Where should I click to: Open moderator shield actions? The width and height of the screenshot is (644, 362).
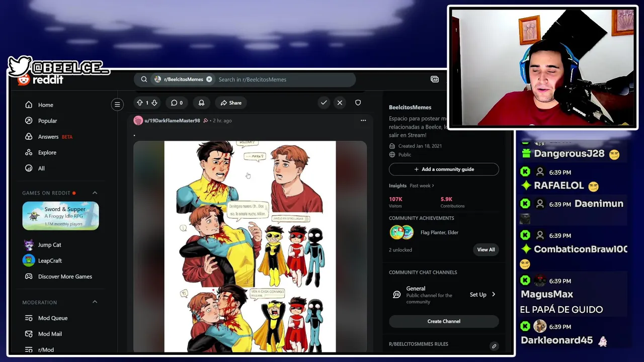click(358, 103)
